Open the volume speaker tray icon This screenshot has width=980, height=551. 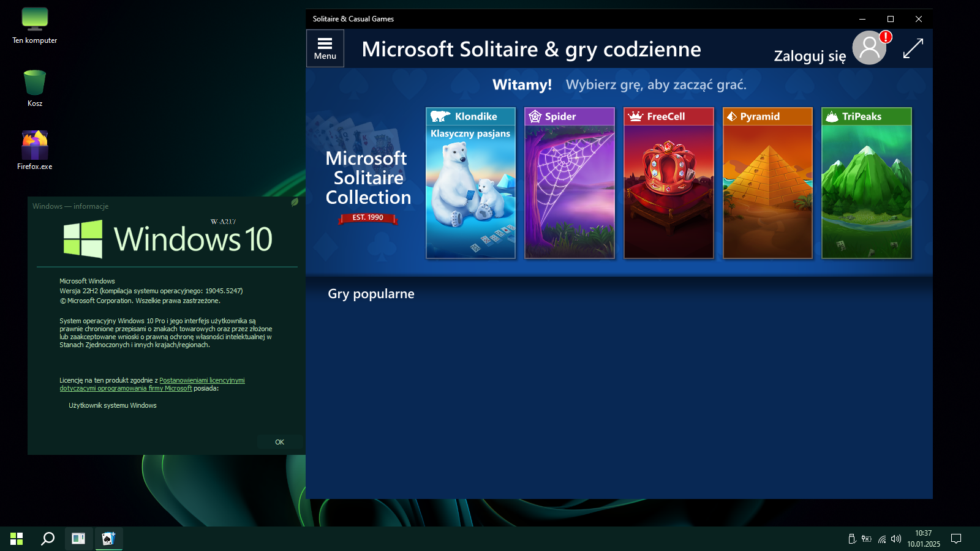coord(896,539)
